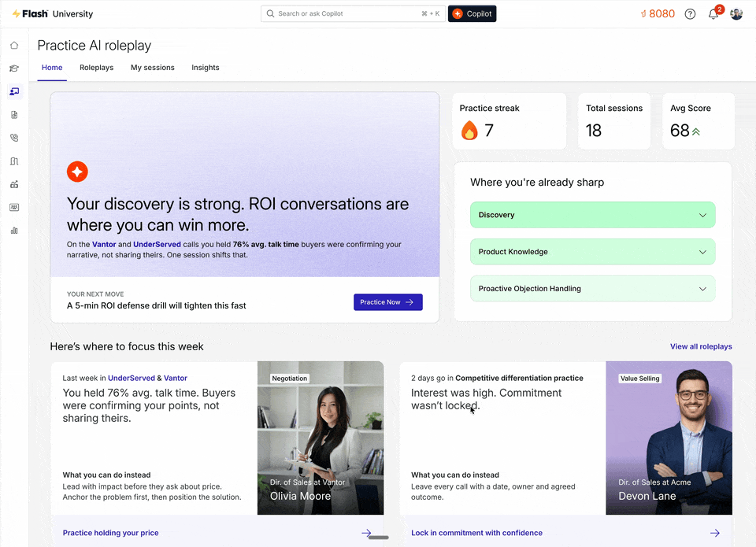
Task: Click the bar chart sidebar icon
Action: pyautogui.click(x=14, y=231)
